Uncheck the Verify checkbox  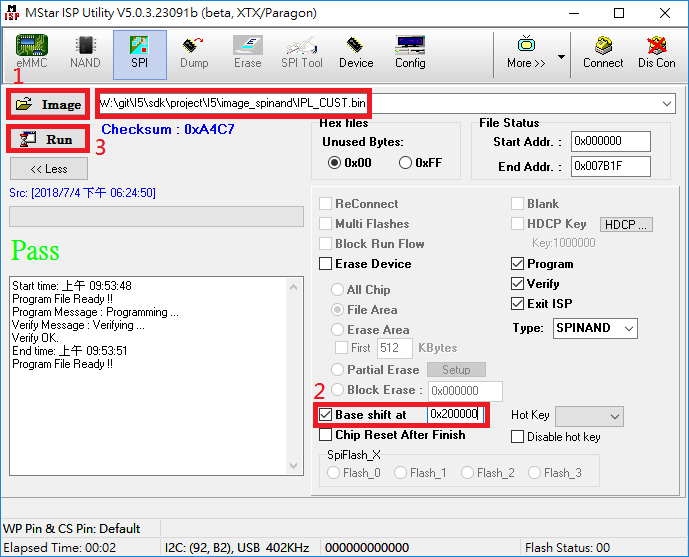coord(517,284)
